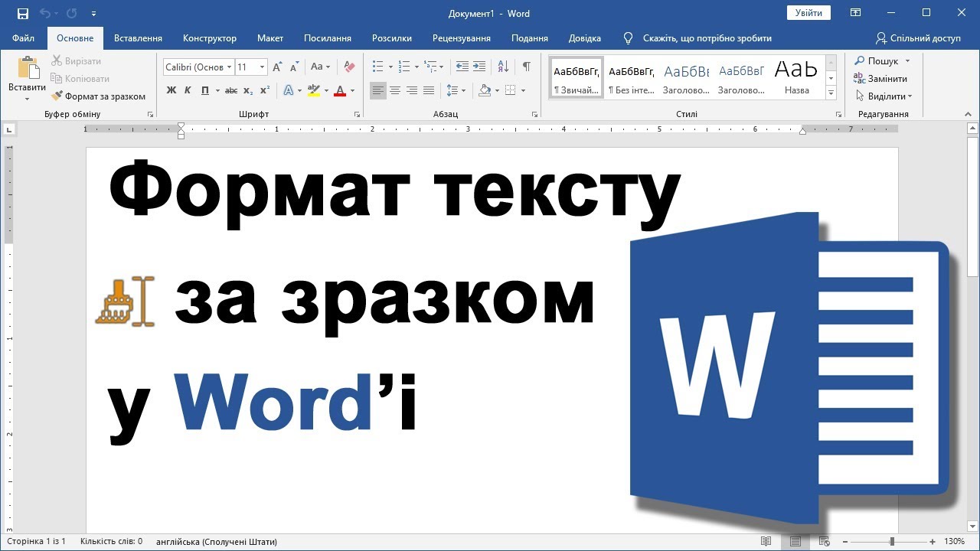The image size is (980, 551).
Task: Toggle align left
Action: (378, 90)
